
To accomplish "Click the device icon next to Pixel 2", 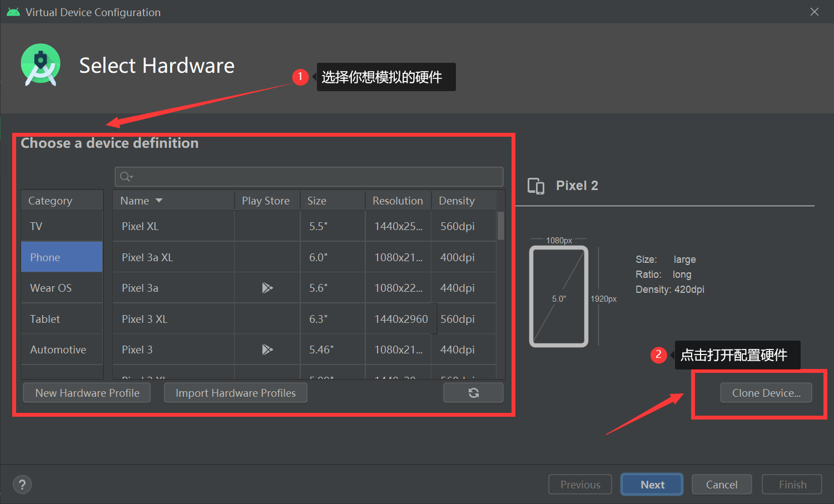I will 536,186.
